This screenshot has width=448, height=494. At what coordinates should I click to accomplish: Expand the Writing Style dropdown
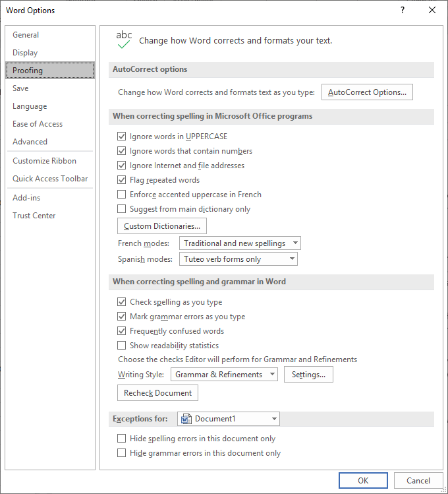click(224, 375)
